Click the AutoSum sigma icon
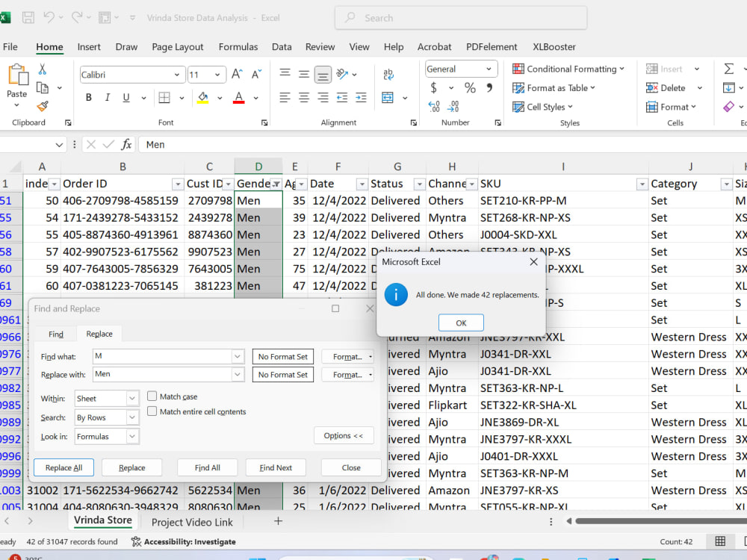Screen dimensions: 747x560 (x=728, y=69)
